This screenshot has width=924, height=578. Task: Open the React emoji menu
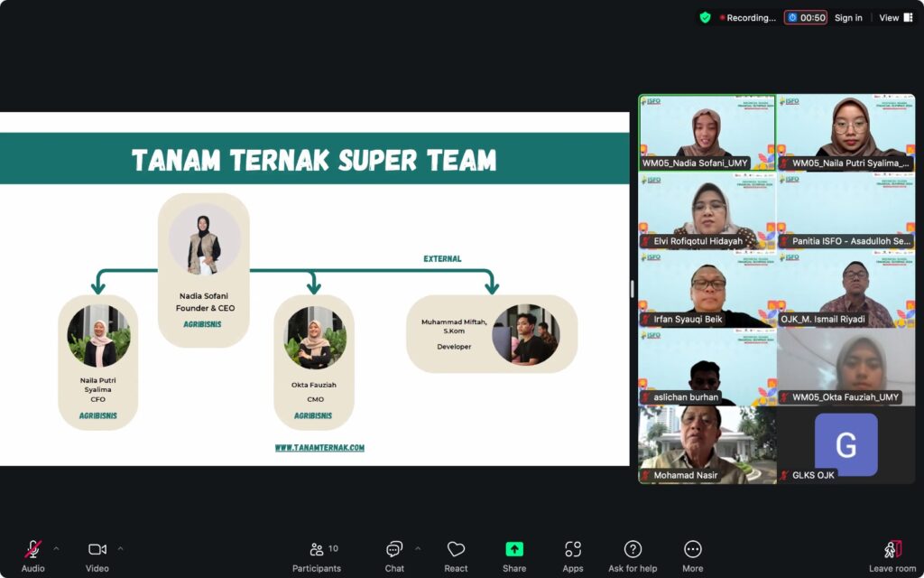[x=456, y=555]
